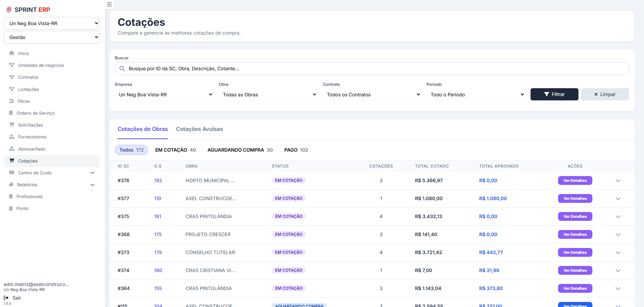
Task: Click the Obras icon in sidebar
Action: pos(12,101)
